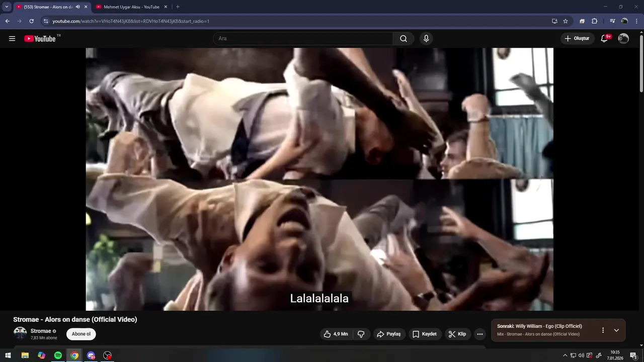
Task: Open the tab search dropdown
Action: pyautogui.click(x=7, y=7)
